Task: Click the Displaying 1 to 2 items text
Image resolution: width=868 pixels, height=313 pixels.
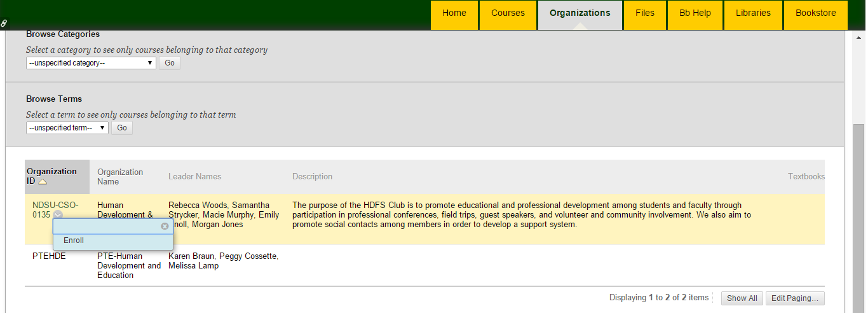Action: click(x=659, y=298)
